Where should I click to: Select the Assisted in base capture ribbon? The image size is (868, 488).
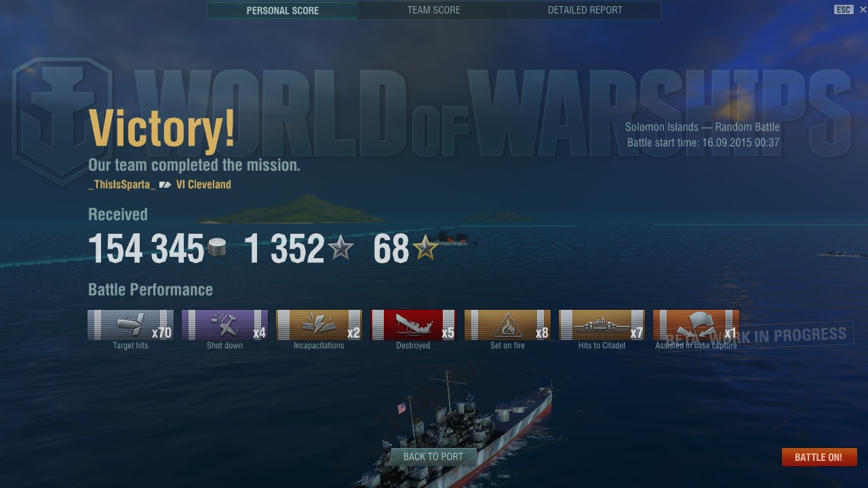[x=696, y=325]
